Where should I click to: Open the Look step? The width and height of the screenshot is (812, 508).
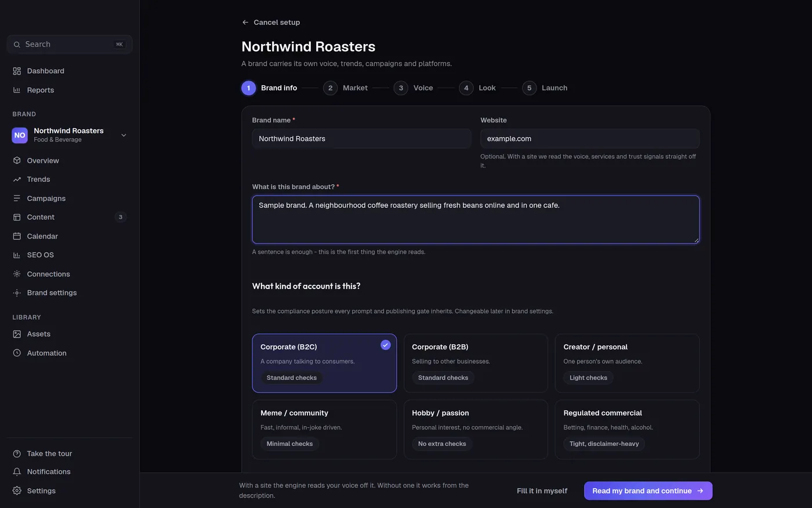point(477,88)
